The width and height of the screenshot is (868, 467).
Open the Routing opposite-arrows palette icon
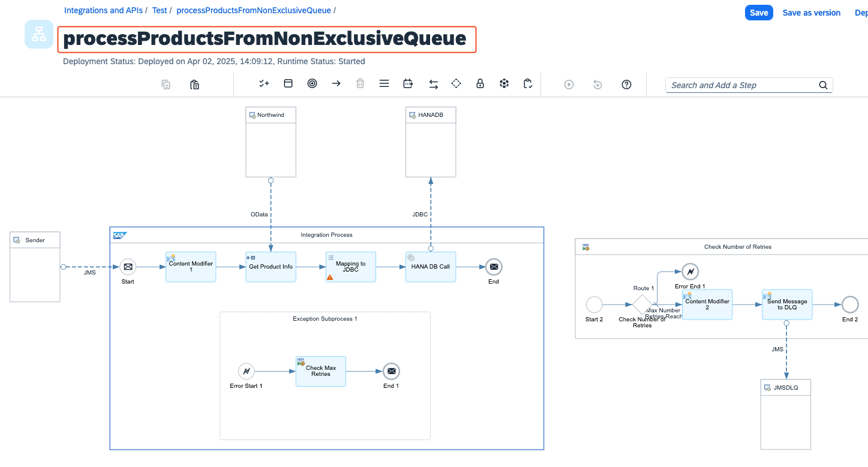pos(433,85)
